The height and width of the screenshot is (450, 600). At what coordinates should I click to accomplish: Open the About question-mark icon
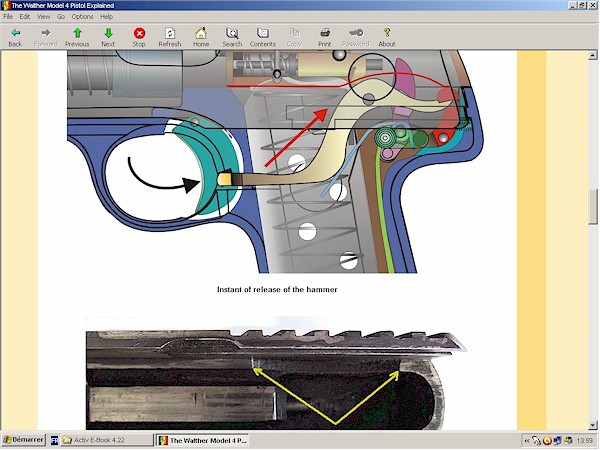point(387,33)
